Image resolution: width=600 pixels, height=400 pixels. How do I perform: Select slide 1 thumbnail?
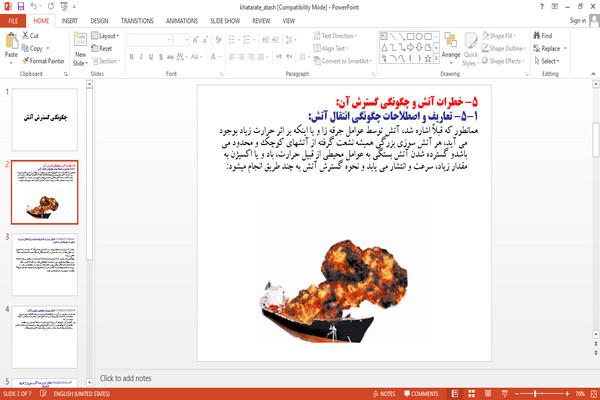pyautogui.click(x=45, y=119)
